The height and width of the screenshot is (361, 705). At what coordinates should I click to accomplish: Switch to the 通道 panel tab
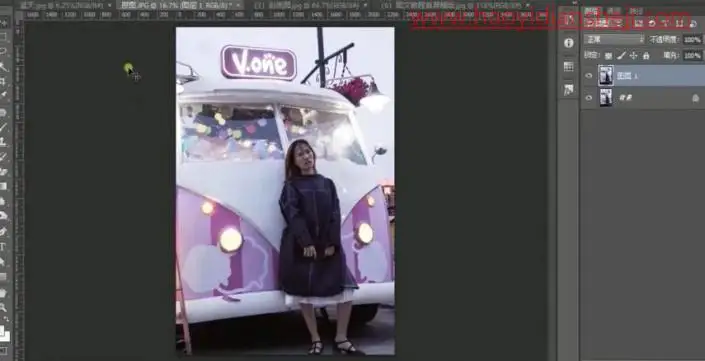614,11
